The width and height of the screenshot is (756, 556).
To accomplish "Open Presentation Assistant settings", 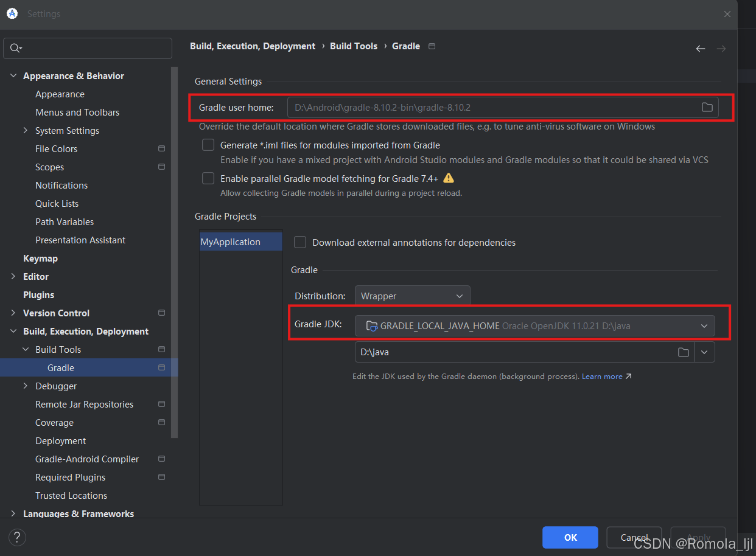I will tap(80, 240).
